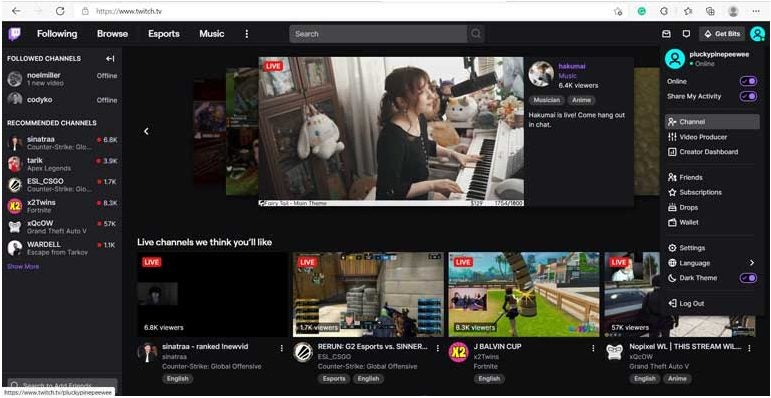Viewport: 771px width, 398px height.
Task: Open Settings from user menu
Action: click(x=712, y=248)
